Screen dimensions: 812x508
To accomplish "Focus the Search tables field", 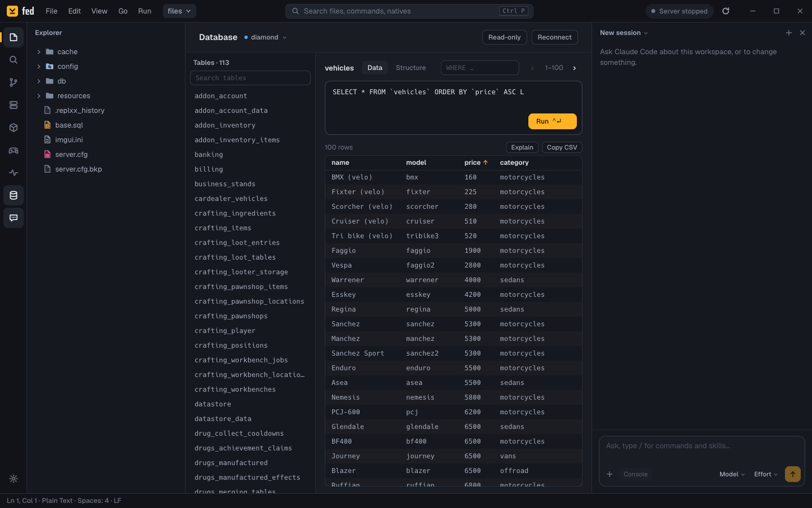I will coord(250,78).
